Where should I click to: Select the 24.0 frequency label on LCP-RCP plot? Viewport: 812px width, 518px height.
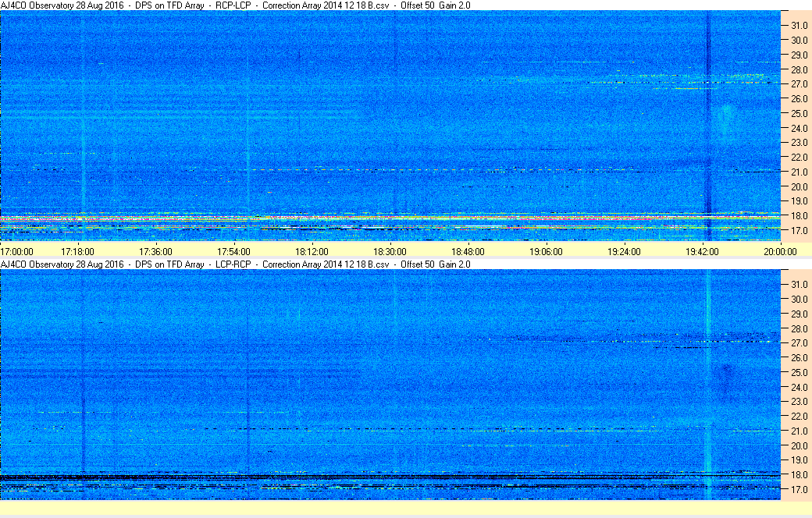799,387
